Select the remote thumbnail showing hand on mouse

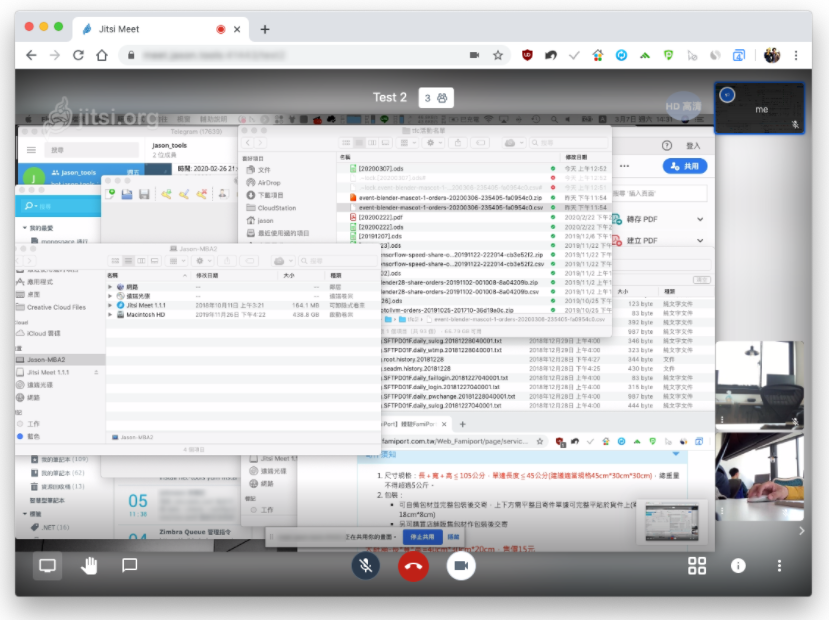759,477
